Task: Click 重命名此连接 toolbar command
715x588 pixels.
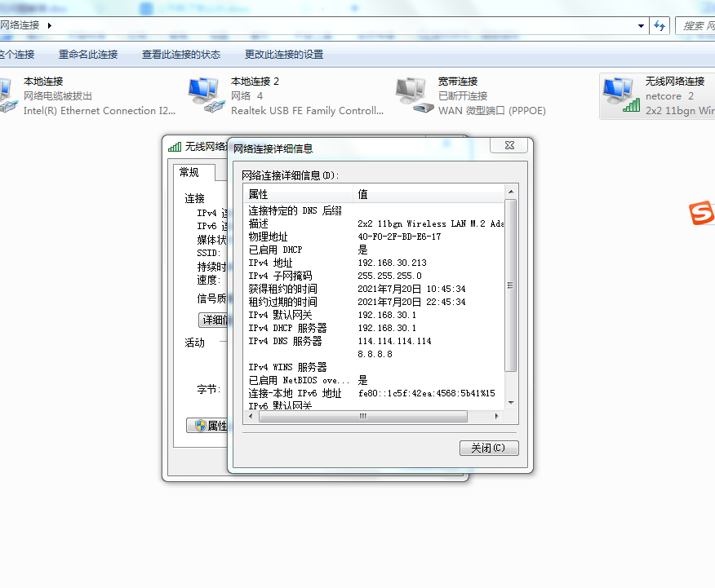Action: tap(88, 55)
